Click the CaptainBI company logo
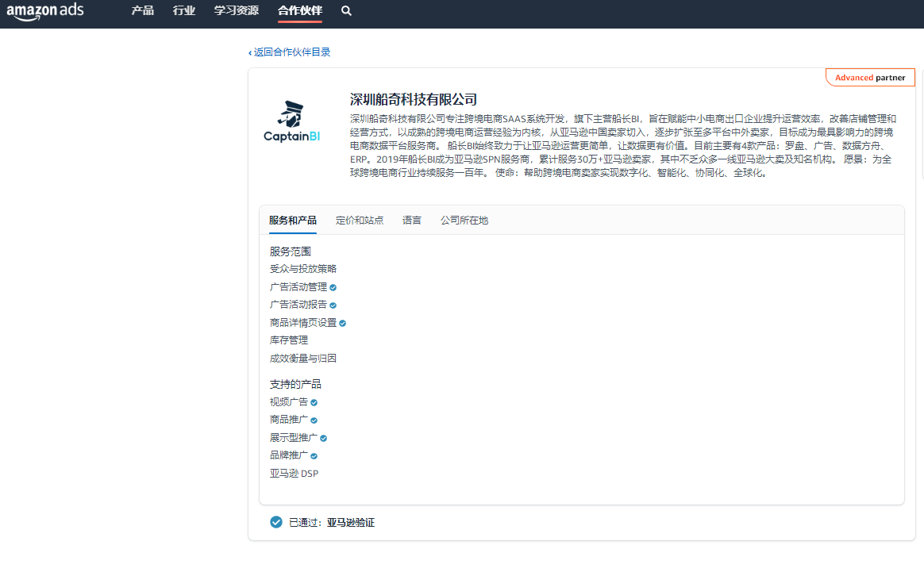924x572 pixels. pyautogui.click(x=292, y=119)
